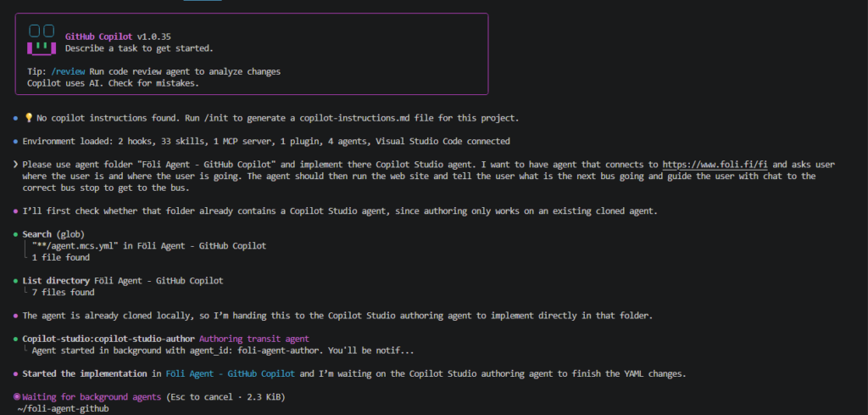Click the lightbulb icon before 'No copilot instructions'
Viewport: 868px width, 415px height.
click(29, 118)
